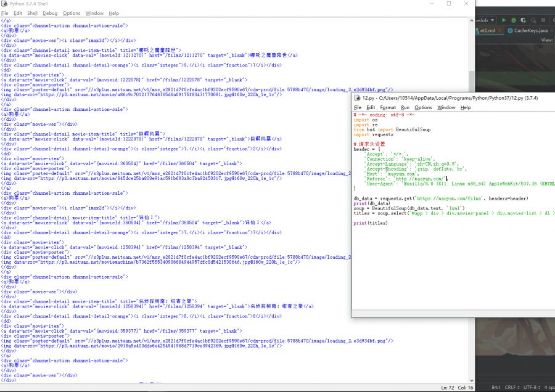The height and width of the screenshot is (392, 555).
Task: Click 'print(db_data)' line in editor
Action: (371, 203)
